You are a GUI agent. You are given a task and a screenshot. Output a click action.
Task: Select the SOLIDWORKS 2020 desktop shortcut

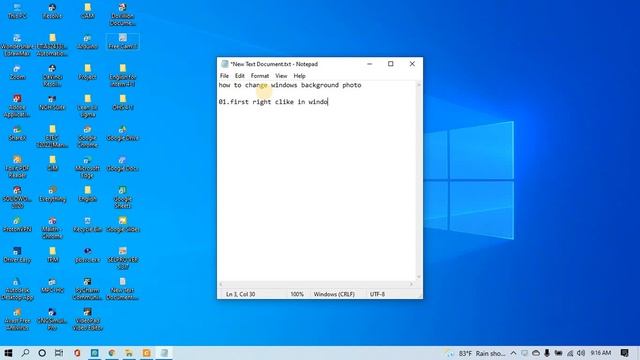coord(17,197)
